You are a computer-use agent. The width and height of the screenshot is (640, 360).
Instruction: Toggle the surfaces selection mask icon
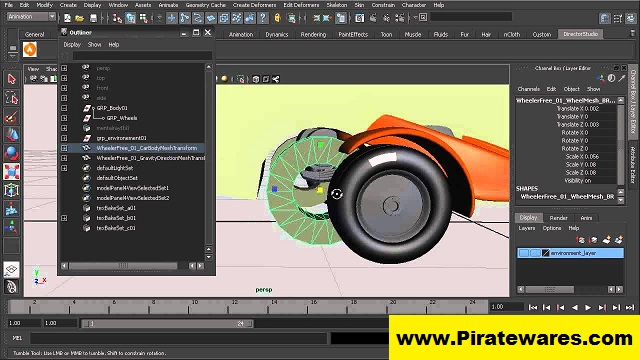(211, 18)
